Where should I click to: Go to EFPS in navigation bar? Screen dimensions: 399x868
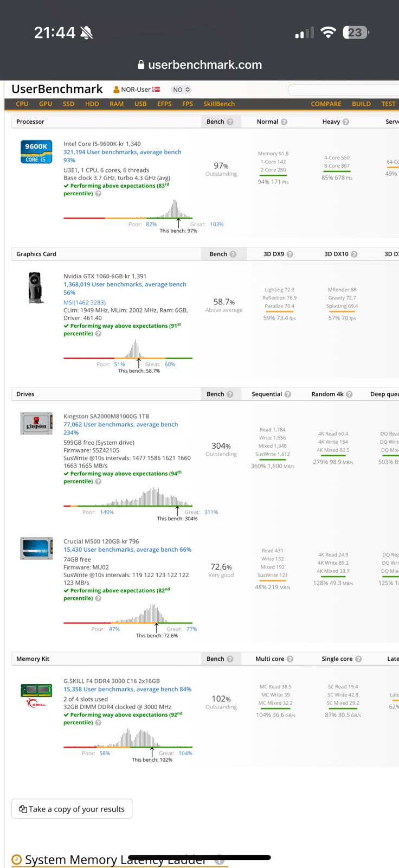[x=164, y=104]
